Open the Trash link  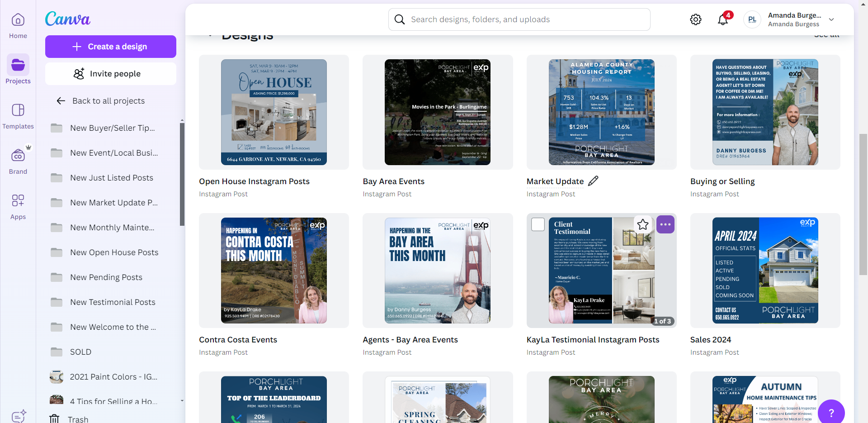tap(78, 419)
